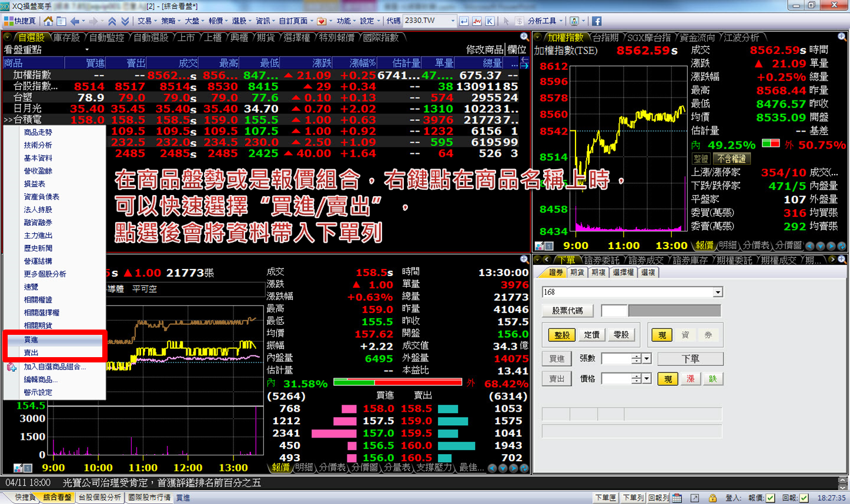
Task: Click the stock code input beside 股票代碼
Action: [x=614, y=311]
